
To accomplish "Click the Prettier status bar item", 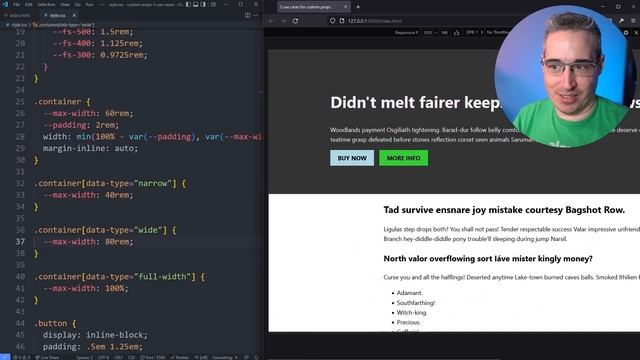I will (180, 357).
